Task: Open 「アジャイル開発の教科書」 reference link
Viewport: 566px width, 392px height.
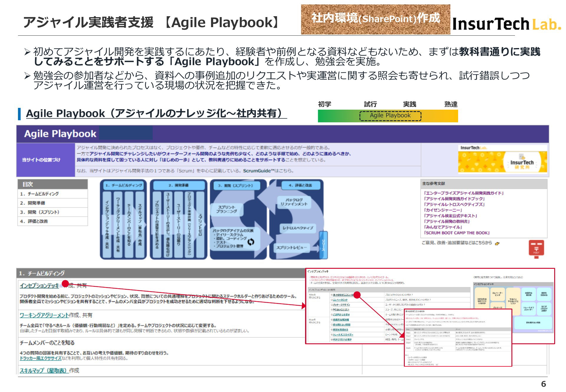Action: coord(447,221)
